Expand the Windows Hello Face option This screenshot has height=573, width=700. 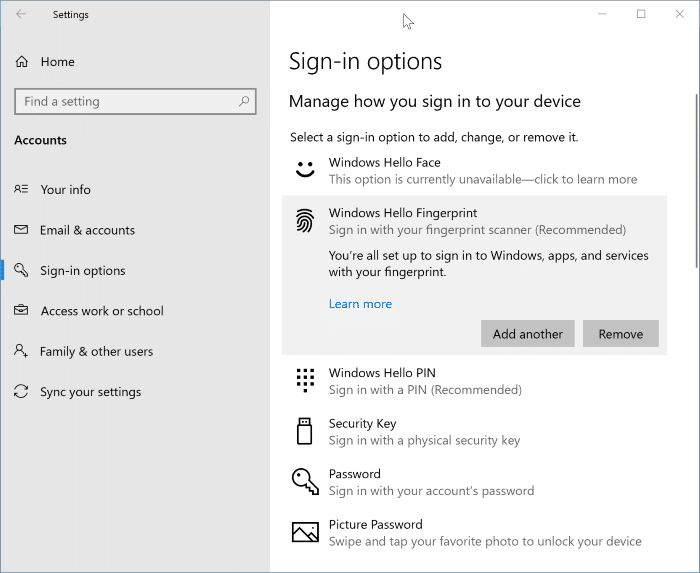coord(474,170)
